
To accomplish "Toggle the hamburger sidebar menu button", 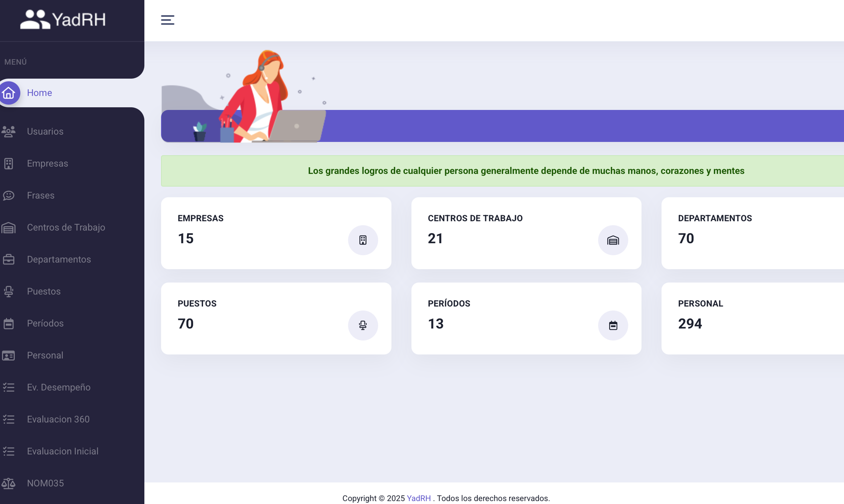I will click(x=167, y=20).
